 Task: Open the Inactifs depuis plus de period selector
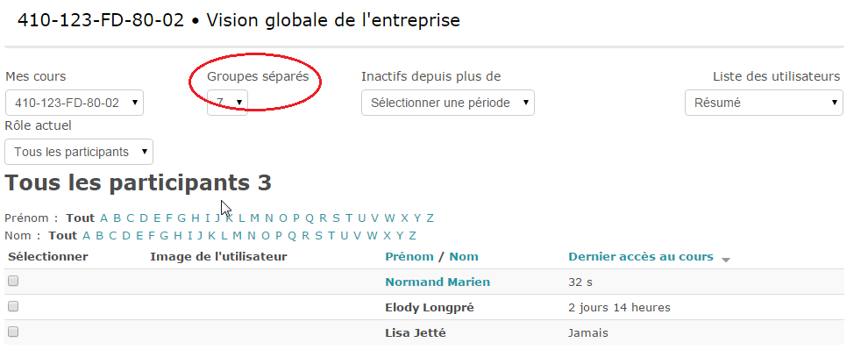(447, 103)
